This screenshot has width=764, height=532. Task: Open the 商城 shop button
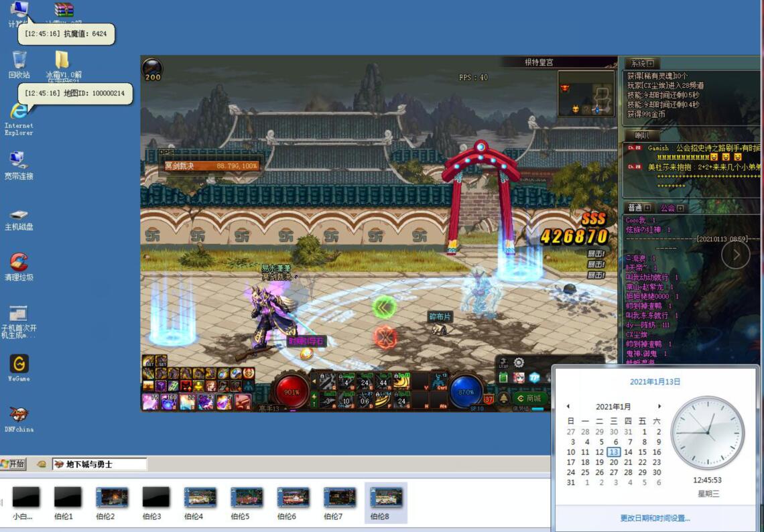coord(529,398)
